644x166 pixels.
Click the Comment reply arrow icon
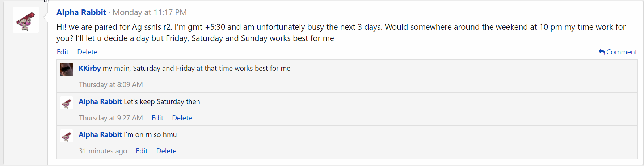click(602, 52)
